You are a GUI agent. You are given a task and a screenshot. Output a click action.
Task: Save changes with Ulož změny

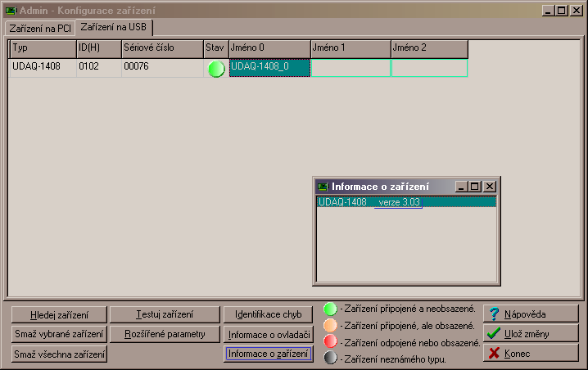coord(531,334)
